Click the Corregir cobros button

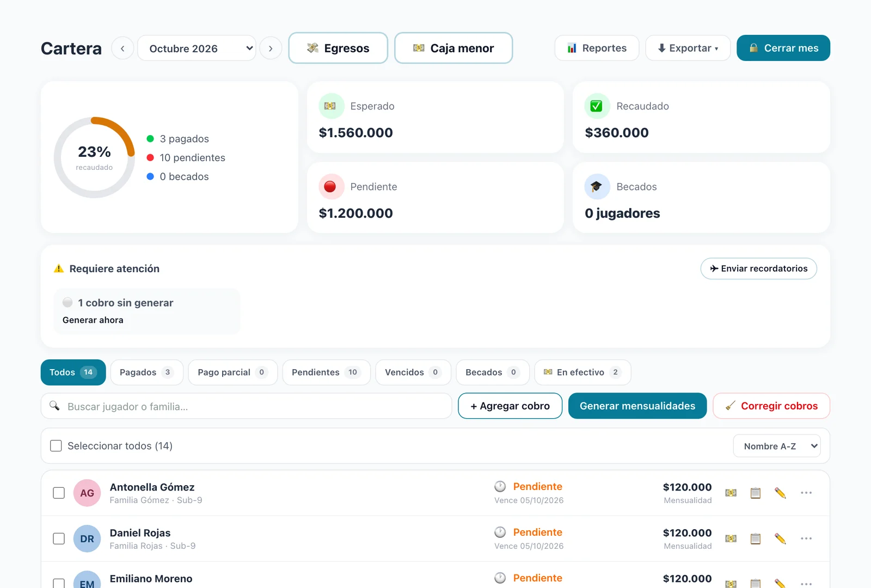771,406
